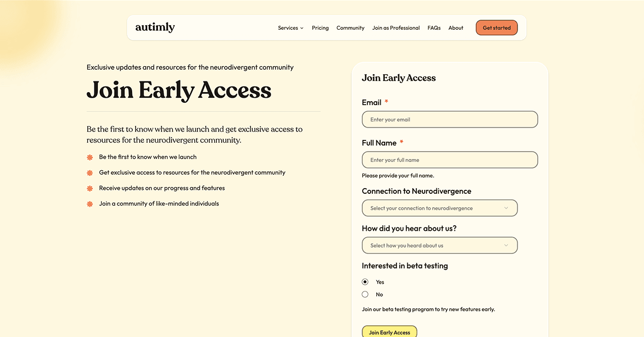Select Yes for beta testing interest
644x337 pixels.
(x=365, y=282)
